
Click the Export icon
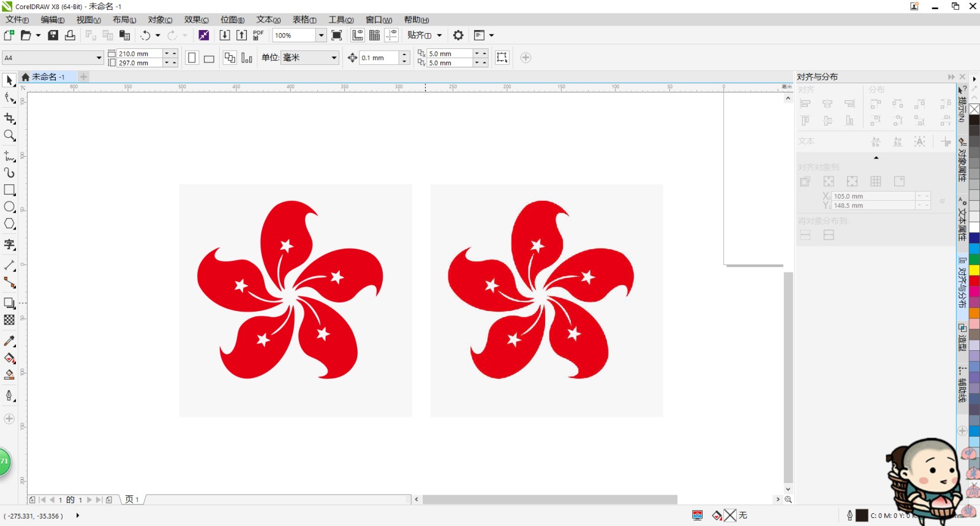click(242, 35)
